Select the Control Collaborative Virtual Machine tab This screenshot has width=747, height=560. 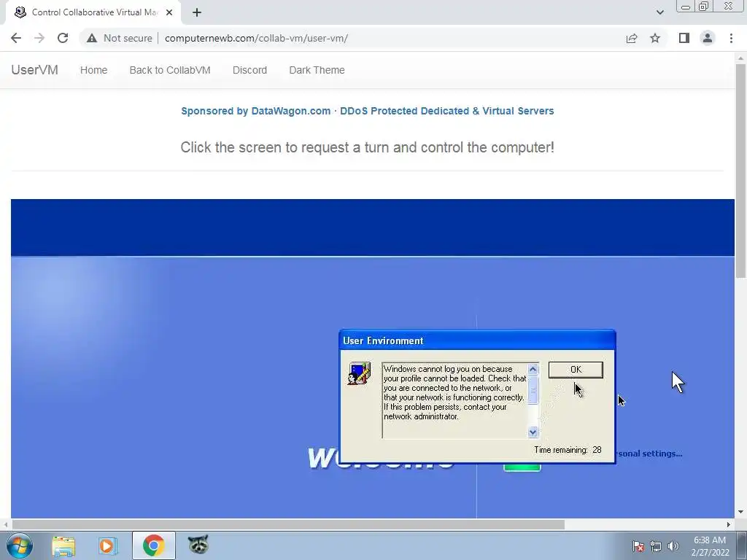click(x=94, y=12)
